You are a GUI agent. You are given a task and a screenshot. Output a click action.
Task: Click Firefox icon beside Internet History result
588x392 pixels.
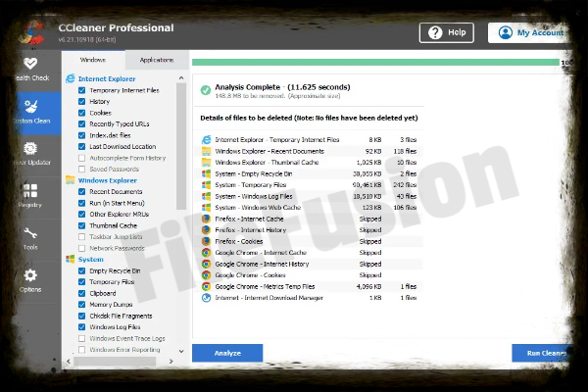[206, 230]
